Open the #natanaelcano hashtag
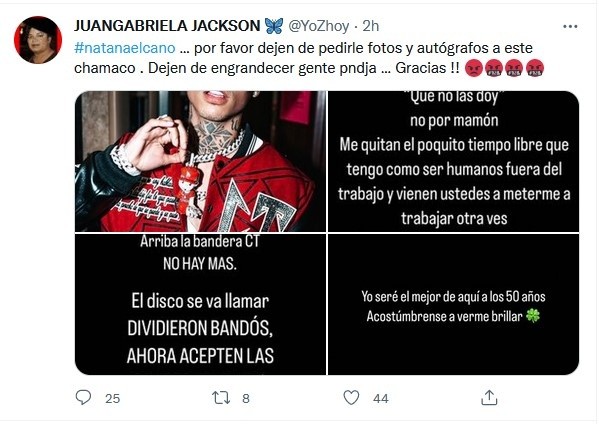The height and width of the screenshot is (424, 599). pyautogui.click(x=125, y=48)
